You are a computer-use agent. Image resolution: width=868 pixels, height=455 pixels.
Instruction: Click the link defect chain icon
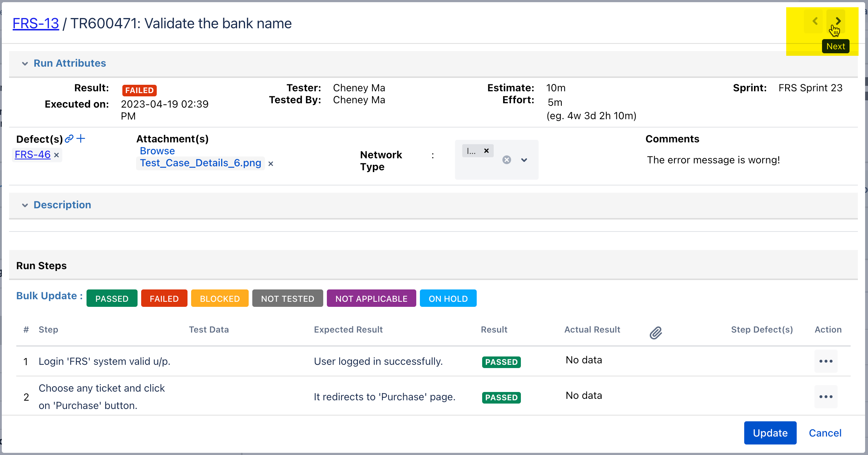[69, 138]
